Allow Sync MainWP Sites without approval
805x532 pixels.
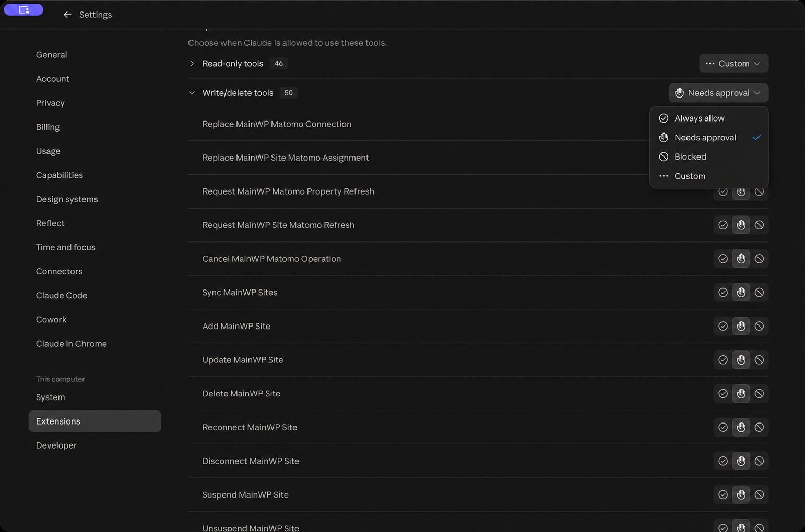pyautogui.click(x=723, y=293)
